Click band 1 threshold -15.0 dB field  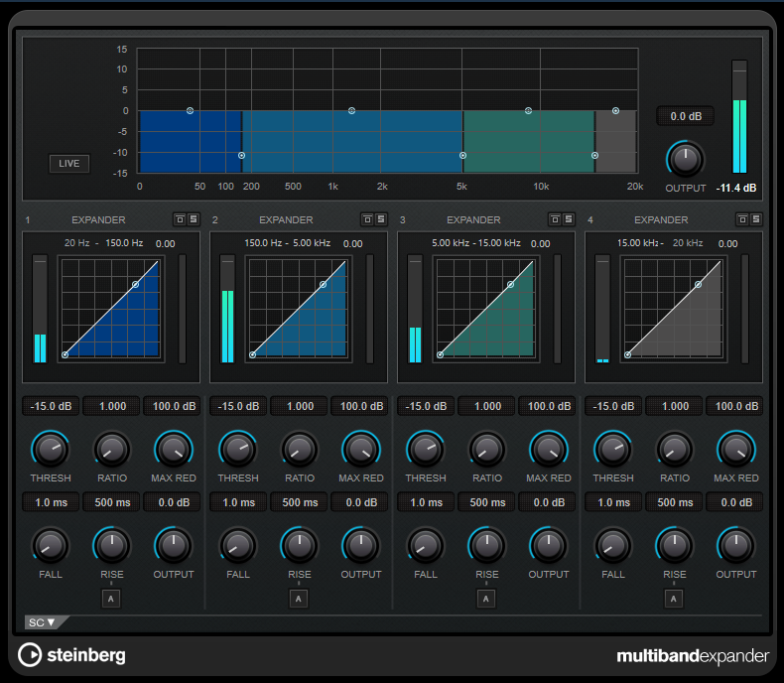pyautogui.click(x=51, y=406)
